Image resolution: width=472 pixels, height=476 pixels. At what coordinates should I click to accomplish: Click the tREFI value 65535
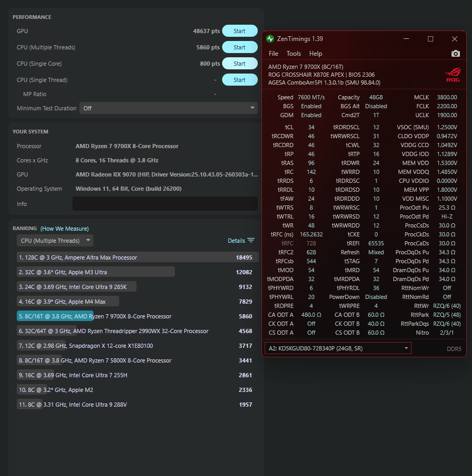[376, 243]
